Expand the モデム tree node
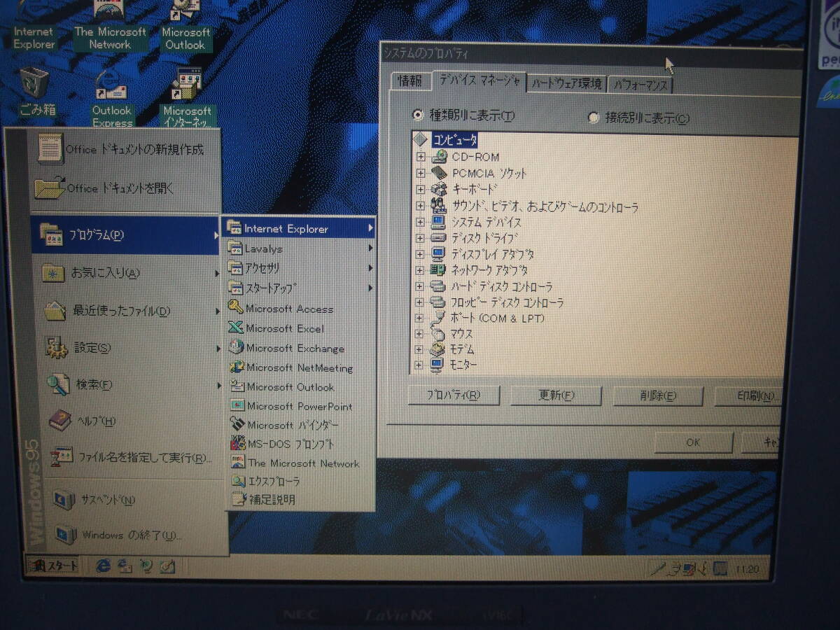This screenshot has width=840, height=630. (x=420, y=349)
